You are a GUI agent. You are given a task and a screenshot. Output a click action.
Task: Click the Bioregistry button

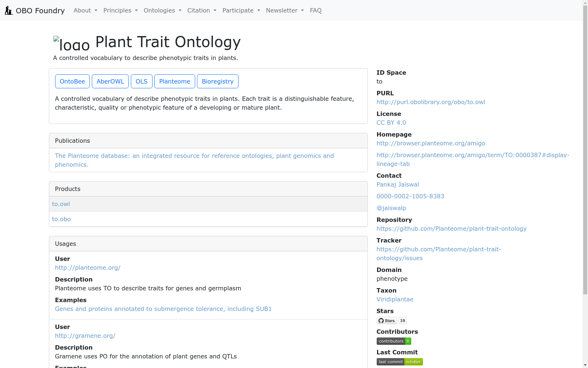218,81
